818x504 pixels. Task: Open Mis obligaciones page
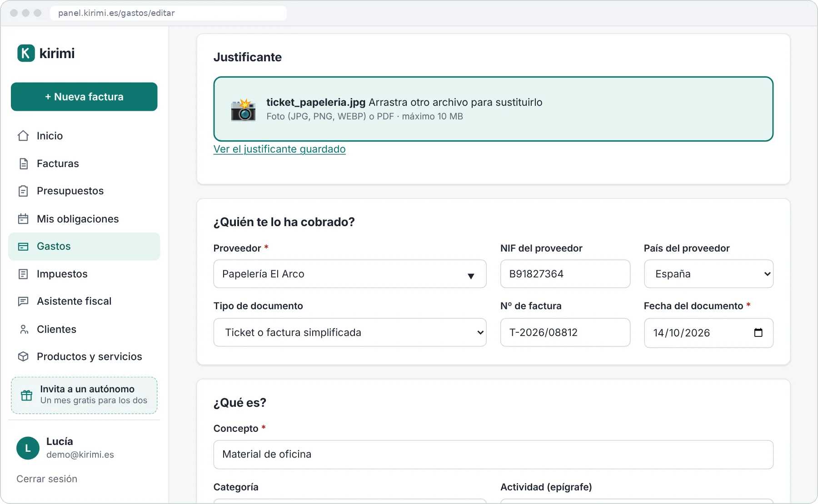click(x=84, y=219)
